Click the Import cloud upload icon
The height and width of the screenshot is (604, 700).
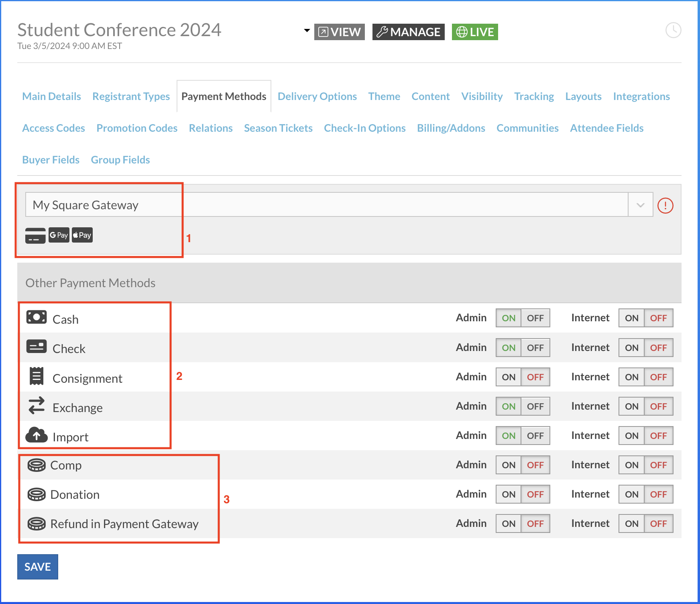point(37,435)
